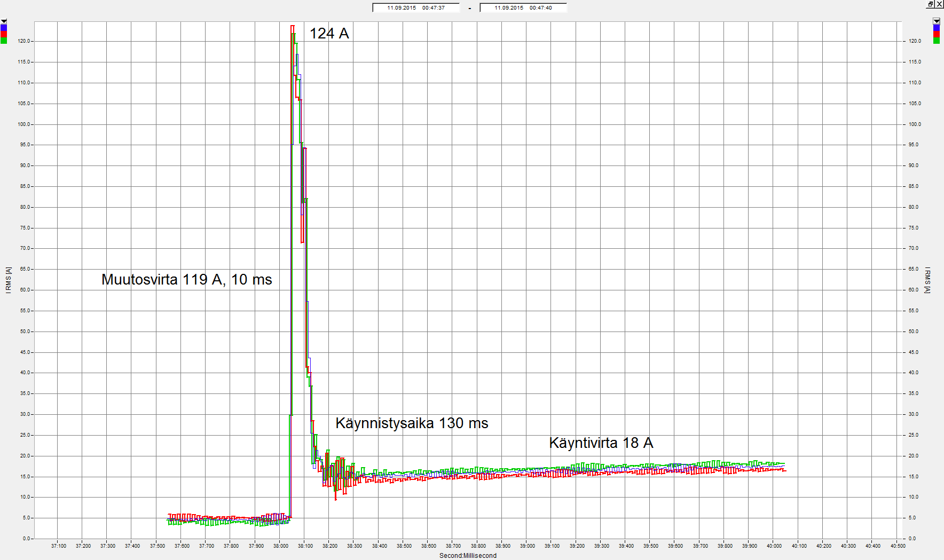Restore down the chart window
Viewport: 944px width, 560px height.
(930, 4)
